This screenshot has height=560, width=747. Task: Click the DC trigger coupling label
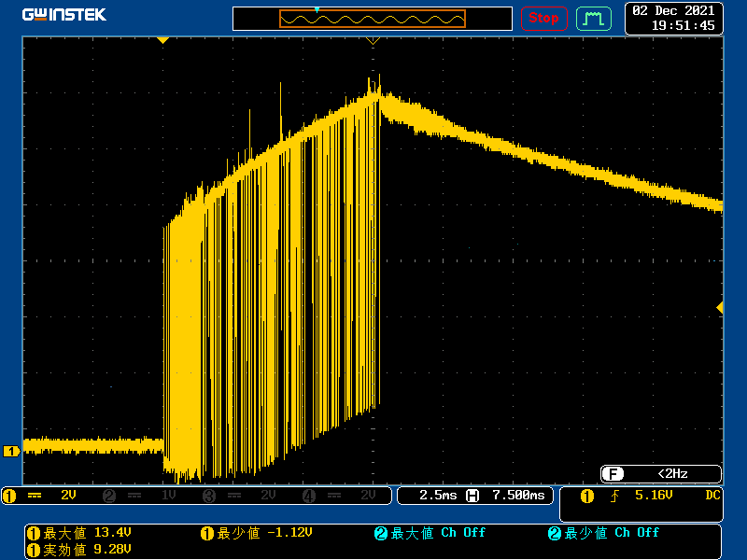coord(712,496)
